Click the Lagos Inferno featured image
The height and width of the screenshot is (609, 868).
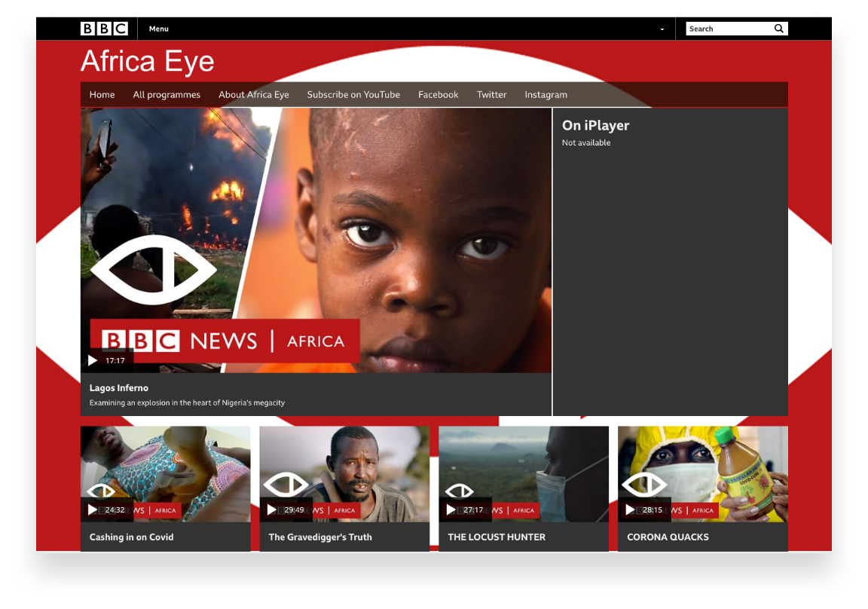pyautogui.click(x=316, y=240)
